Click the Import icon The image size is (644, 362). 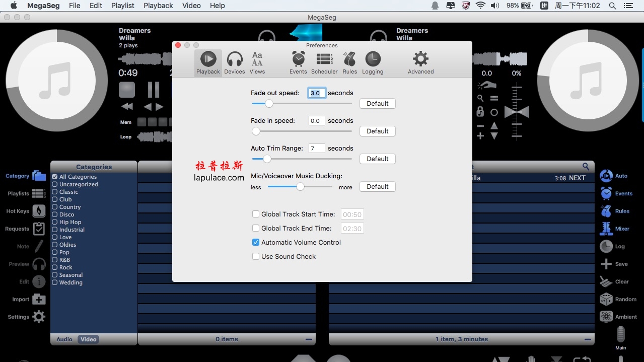(x=39, y=299)
